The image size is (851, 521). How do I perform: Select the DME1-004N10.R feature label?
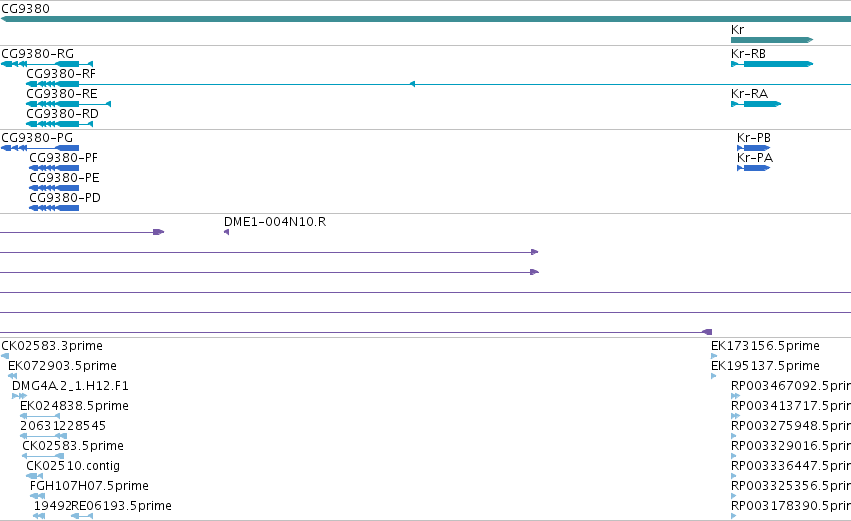[x=275, y=221]
